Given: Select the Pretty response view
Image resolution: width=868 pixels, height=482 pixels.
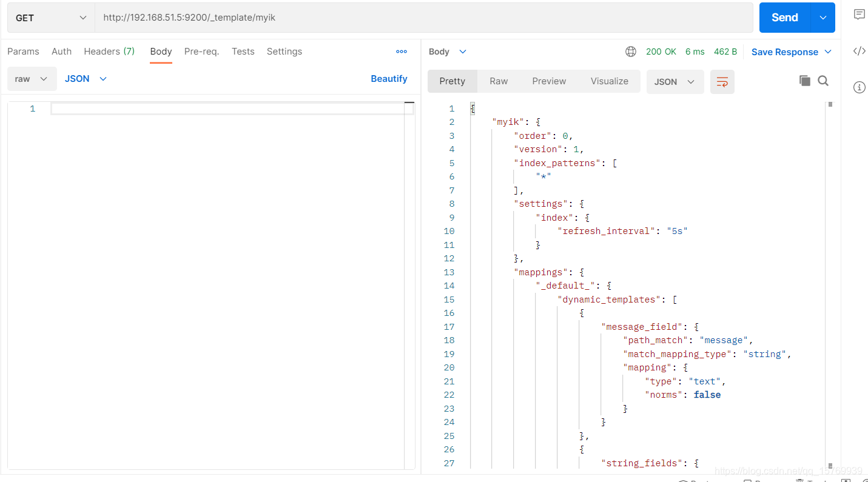Looking at the screenshot, I should (453, 81).
